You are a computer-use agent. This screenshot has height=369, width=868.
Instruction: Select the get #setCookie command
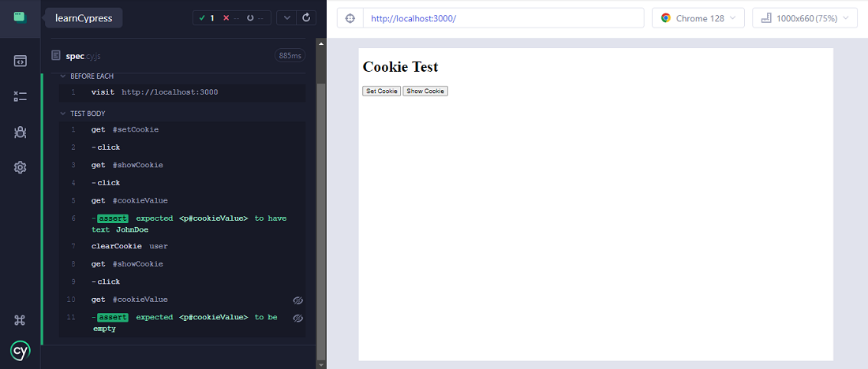coord(182,130)
